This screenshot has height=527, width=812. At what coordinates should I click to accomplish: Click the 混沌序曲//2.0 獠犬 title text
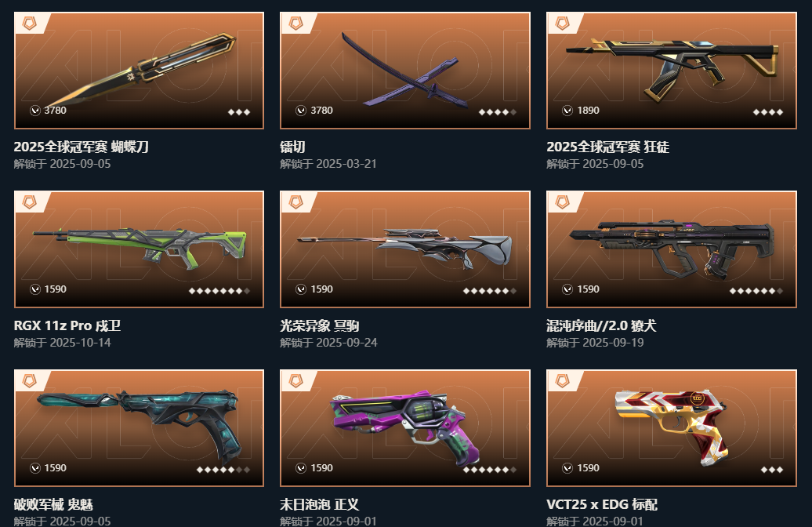pos(601,325)
